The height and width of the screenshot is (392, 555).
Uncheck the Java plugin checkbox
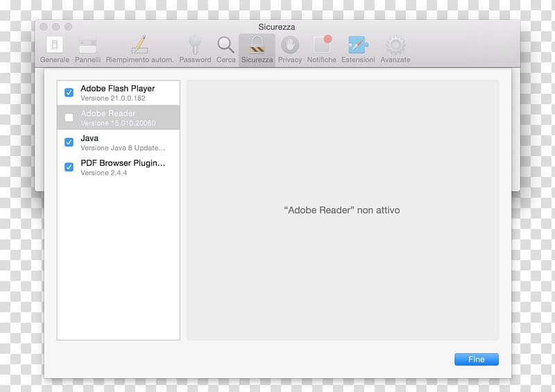69,142
